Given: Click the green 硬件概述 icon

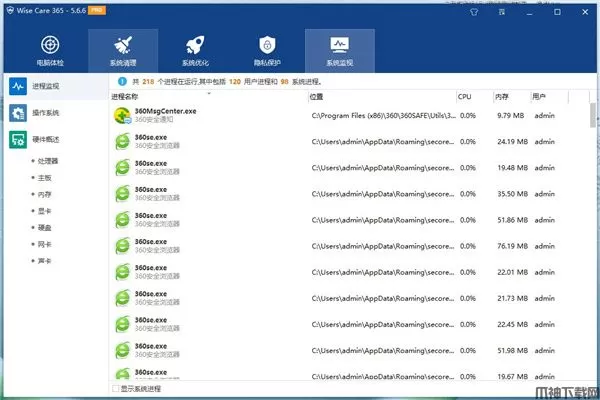Looking at the screenshot, I should pyautogui.click(x=18, y=140).
